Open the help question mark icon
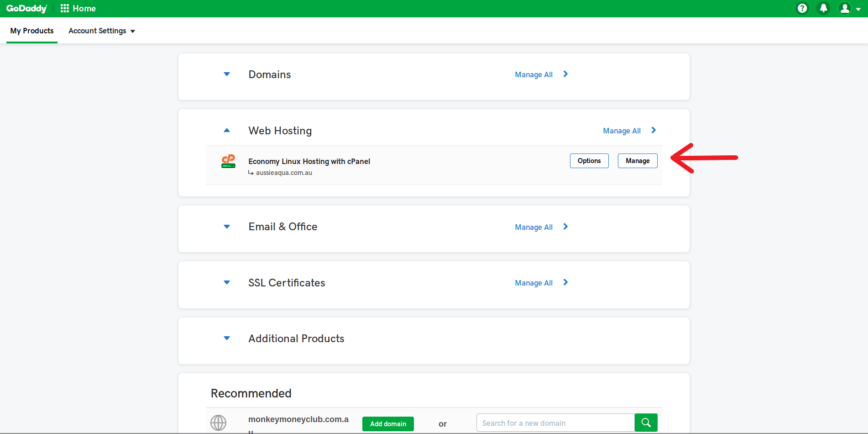The height and width of the screenshot is (434, 868). [802, 8]
